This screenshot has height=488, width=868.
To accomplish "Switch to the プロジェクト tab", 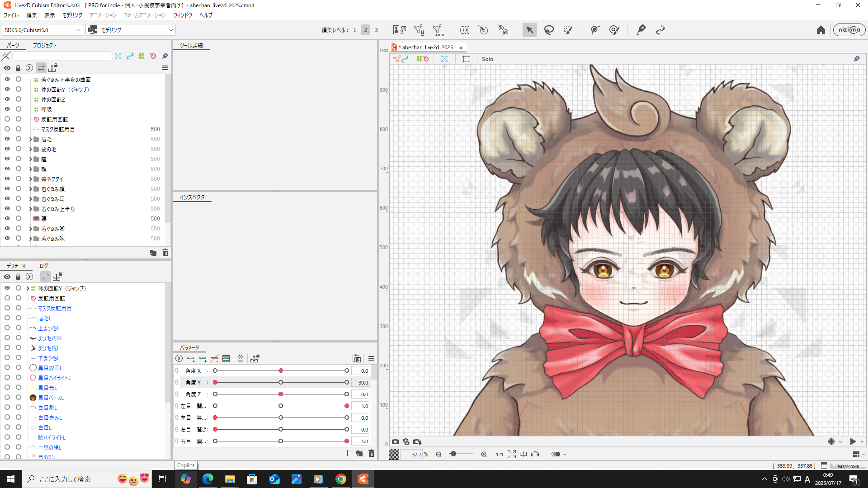I will [44, 45].
